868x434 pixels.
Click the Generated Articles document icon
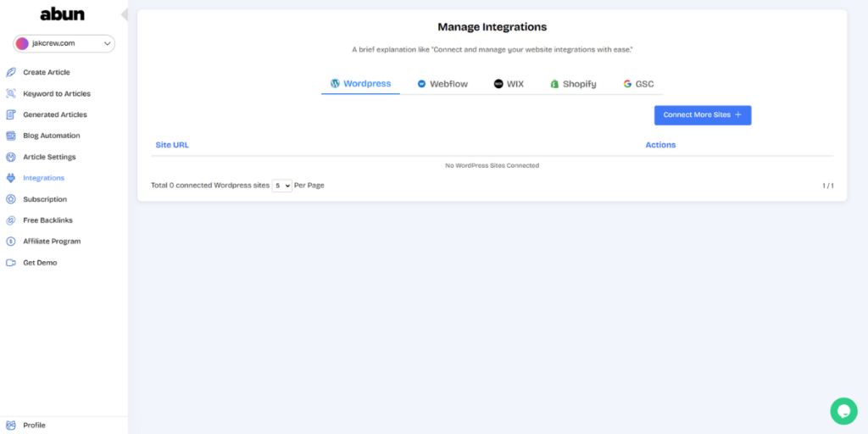coord(10,114)
